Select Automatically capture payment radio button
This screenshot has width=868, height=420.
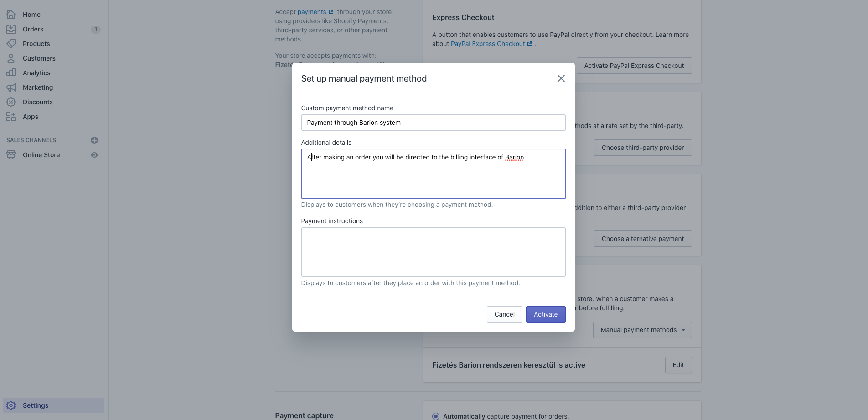tap(436, 416)
